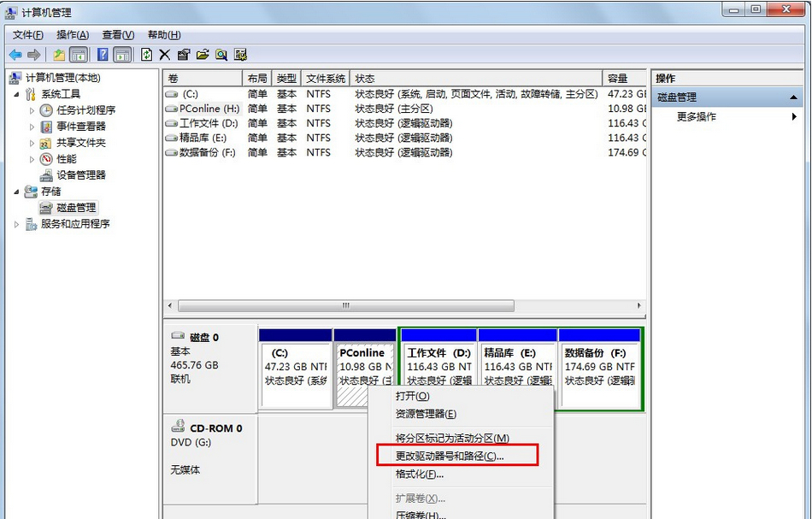Select the 数据备份 (F:) partition block
Image resolution: width=812 pixels, height=519 pixels.
[x=599, y=369]
